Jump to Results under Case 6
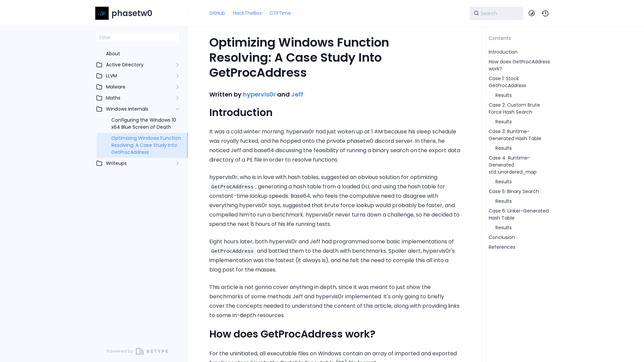 click(x=503, y=228)
